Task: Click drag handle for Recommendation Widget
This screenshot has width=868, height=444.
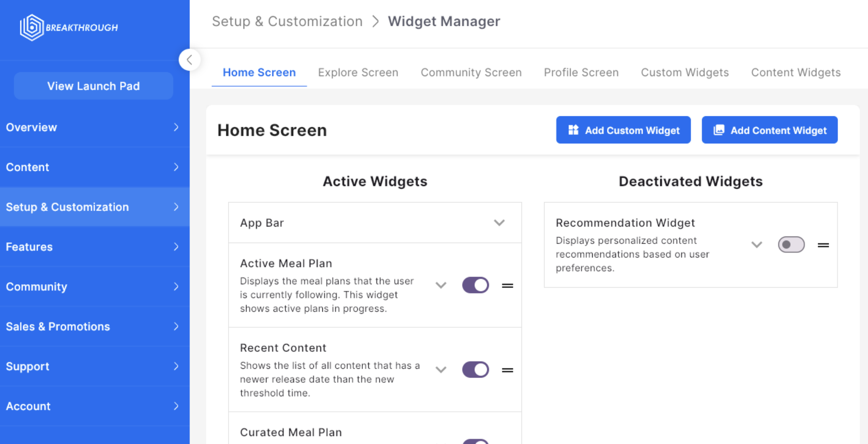Action: (823, 245)
